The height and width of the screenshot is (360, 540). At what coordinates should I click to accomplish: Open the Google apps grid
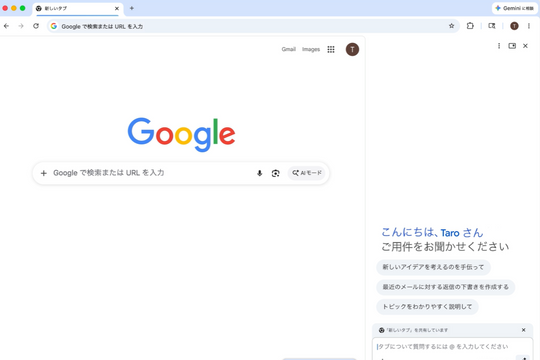331,49
